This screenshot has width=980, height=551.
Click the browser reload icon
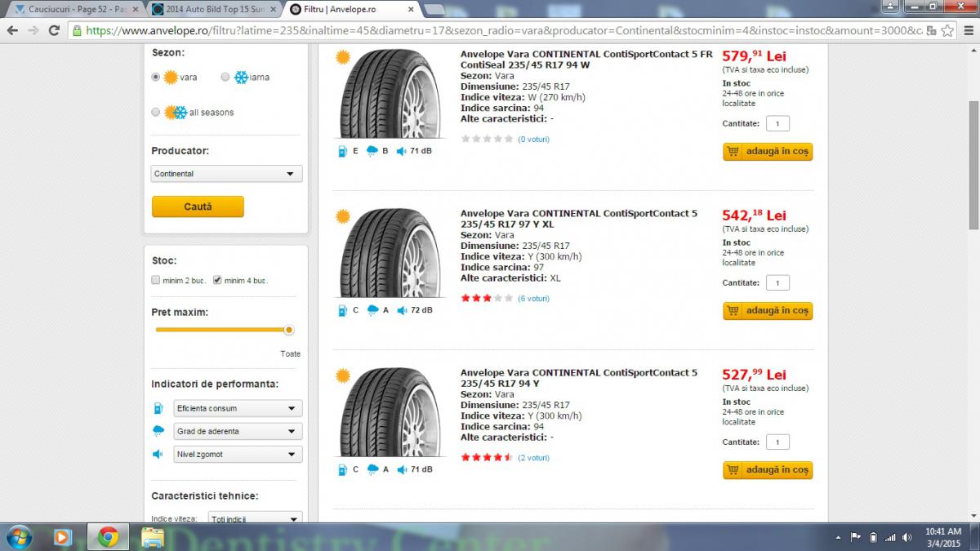(x=54, y=30)
